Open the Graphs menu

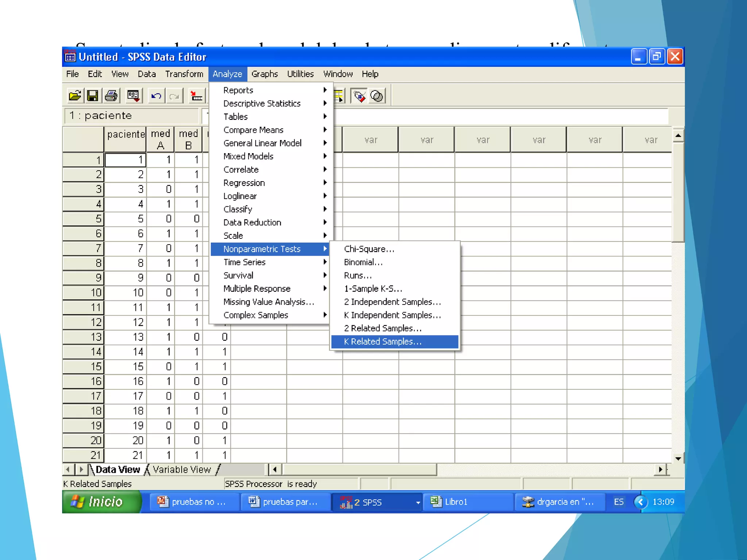pyautogui.click(x=264, y=74)
